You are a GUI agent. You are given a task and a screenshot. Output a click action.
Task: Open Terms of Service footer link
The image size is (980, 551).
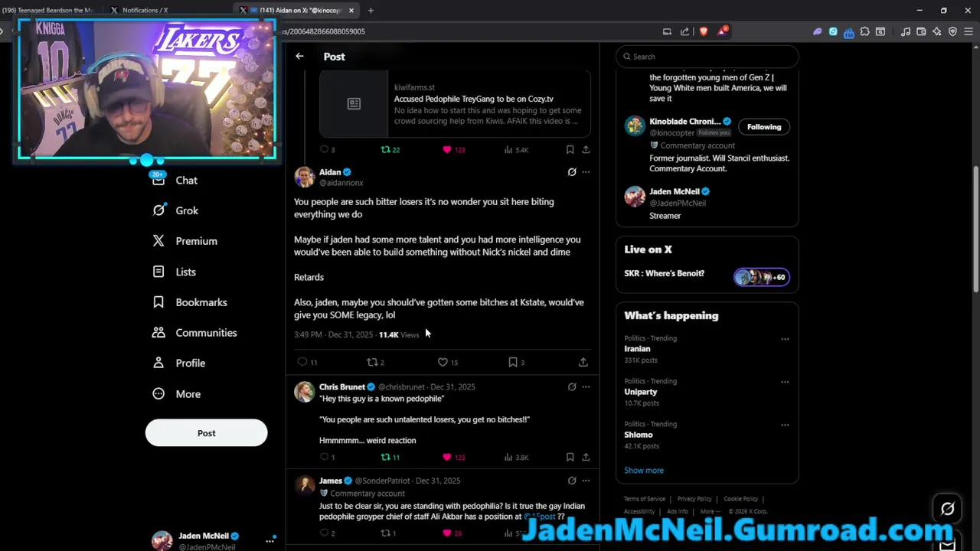tap(645, 499)
